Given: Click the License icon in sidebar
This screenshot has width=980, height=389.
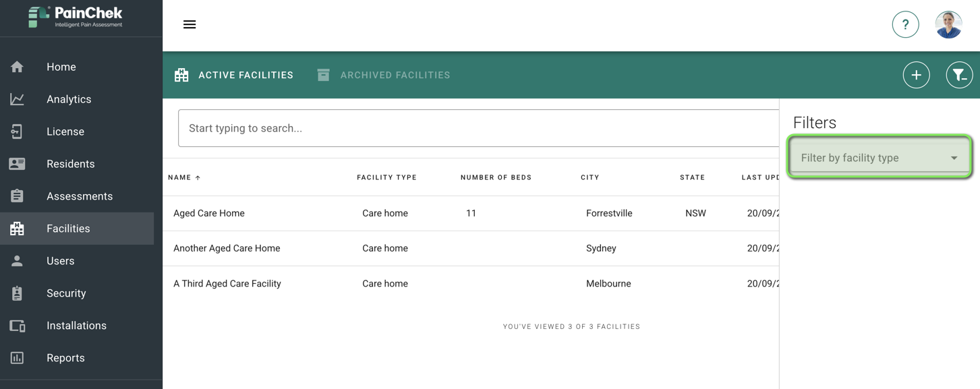Looking at the screenshot, I should coord(18,131).
